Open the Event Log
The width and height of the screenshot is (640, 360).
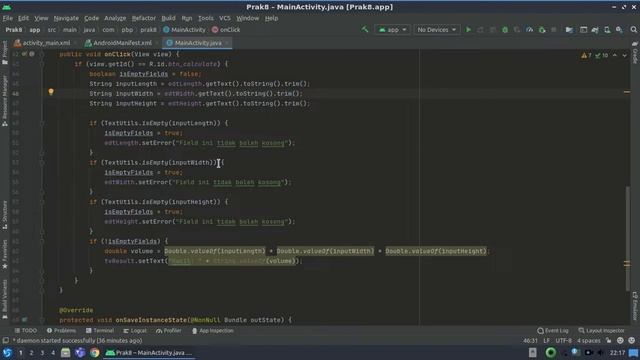pos(553,331)
